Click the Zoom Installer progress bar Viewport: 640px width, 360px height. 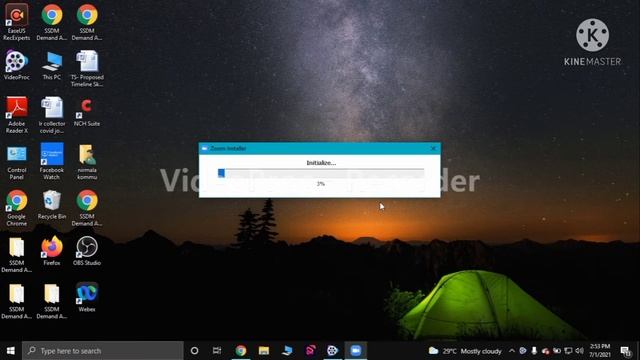tap(321, 173)
